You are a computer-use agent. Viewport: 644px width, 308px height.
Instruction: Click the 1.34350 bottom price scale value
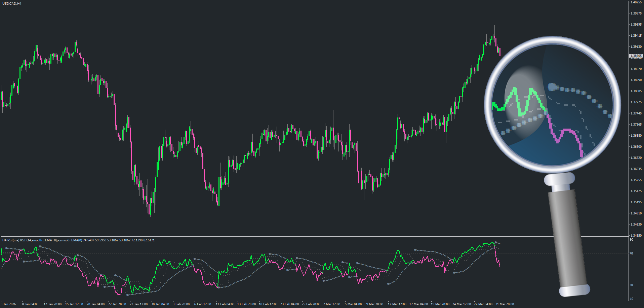[636, 236]
